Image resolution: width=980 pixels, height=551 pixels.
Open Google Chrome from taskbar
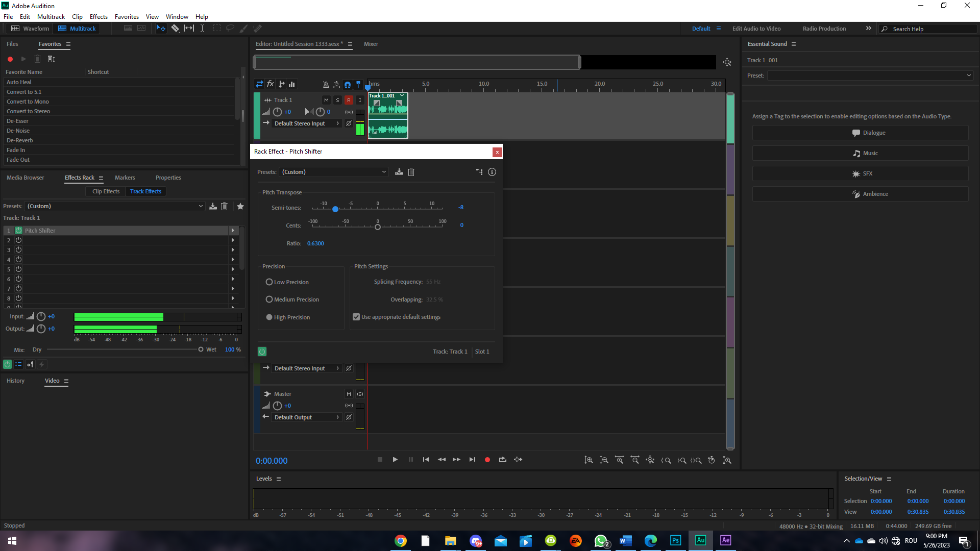(401, 540)
